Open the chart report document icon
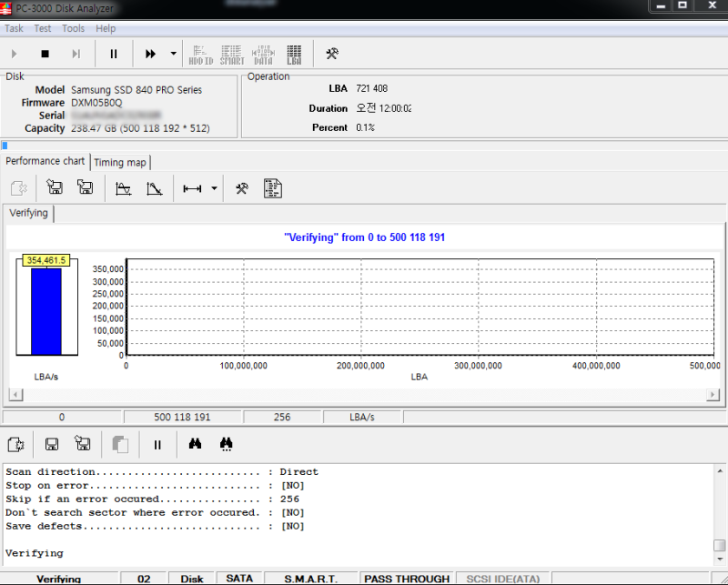Screen dimensions: 728x585 273,188
